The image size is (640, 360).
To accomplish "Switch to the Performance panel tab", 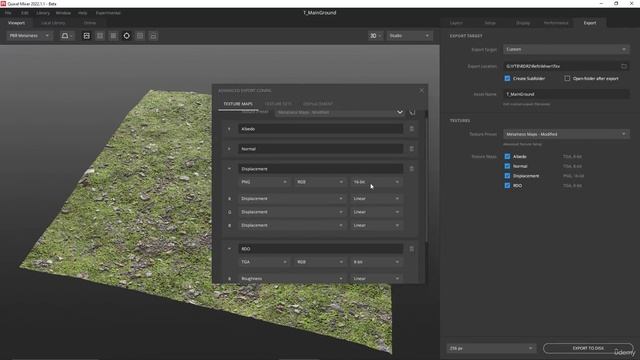I will 556,23.
